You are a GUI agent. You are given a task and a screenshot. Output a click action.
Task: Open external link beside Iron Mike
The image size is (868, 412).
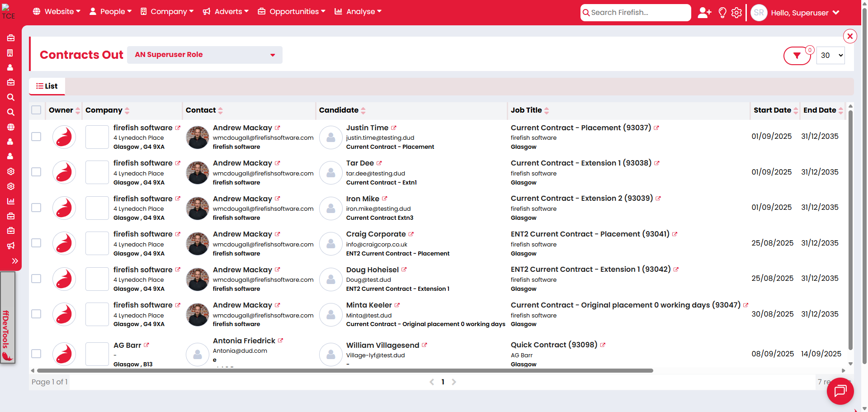click(385, 199)
